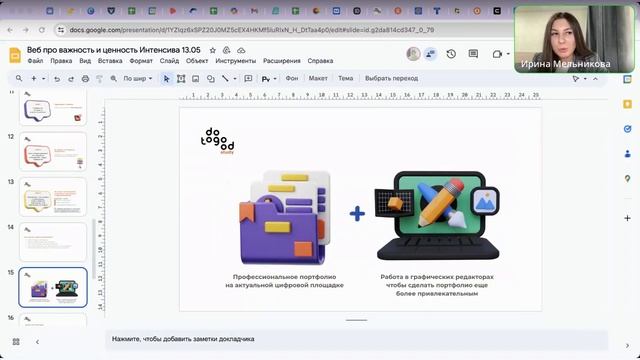Image resolution: width=640 pixels, height=360 pixels.
Task: Open the Расширения menu
Action: [282, 61]
